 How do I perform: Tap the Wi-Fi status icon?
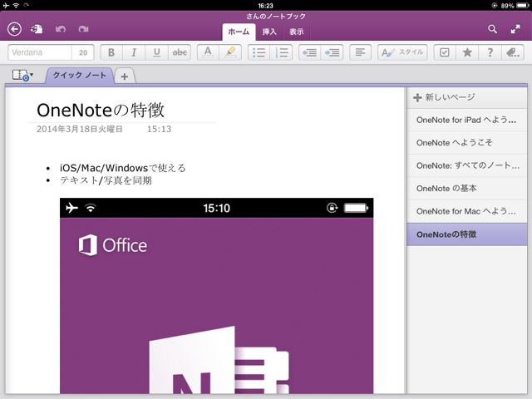click(16, 5)
